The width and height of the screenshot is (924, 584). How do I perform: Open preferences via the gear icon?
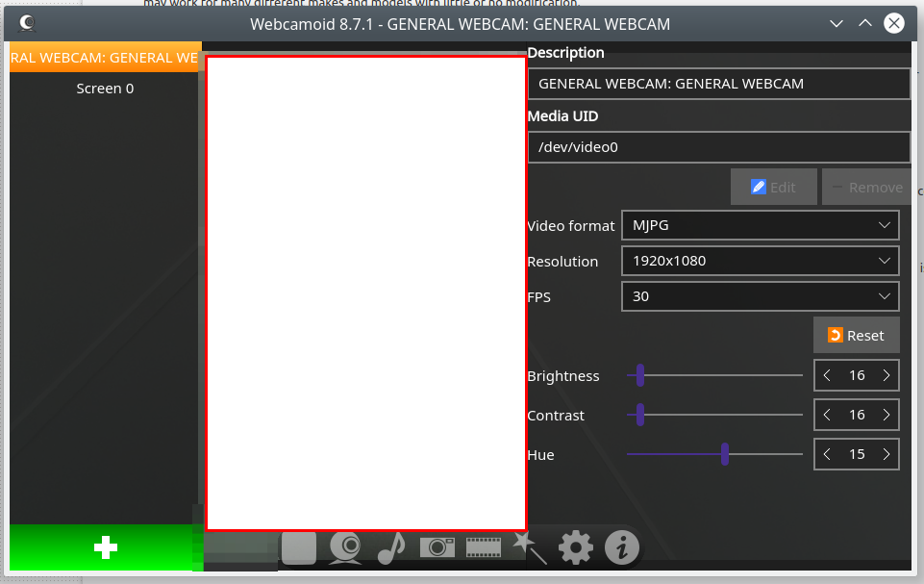(x=576, y=546)
